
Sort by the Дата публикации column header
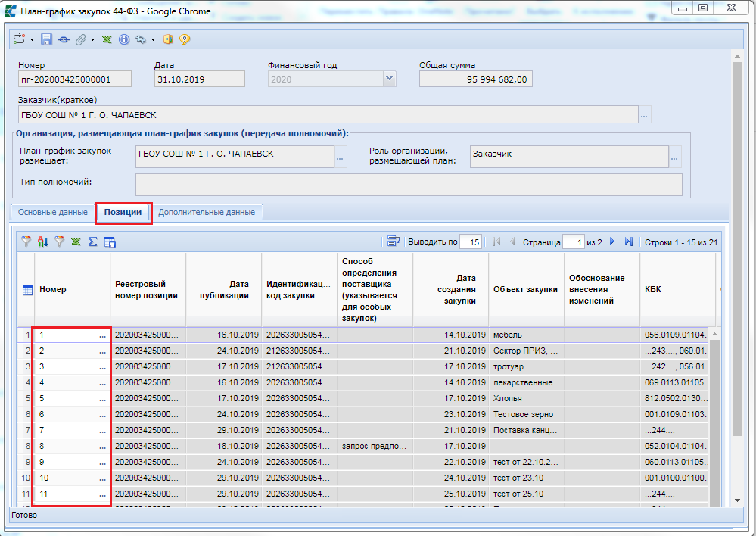point(224,290)
